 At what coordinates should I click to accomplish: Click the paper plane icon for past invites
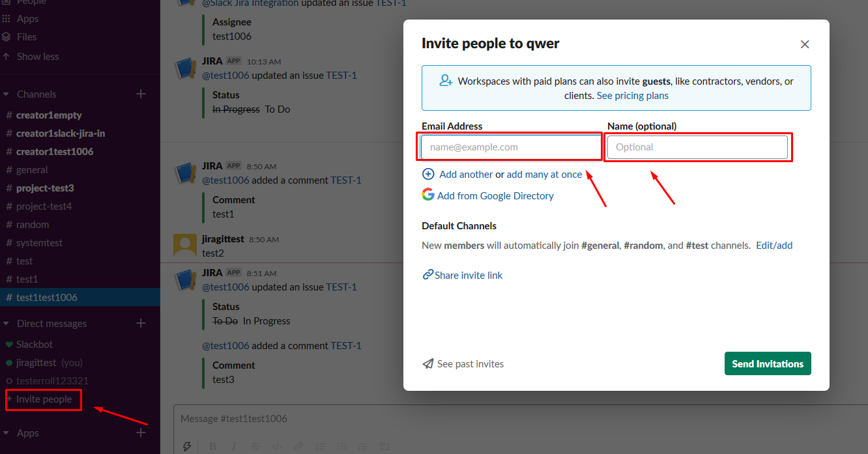(x=428, y=364)
